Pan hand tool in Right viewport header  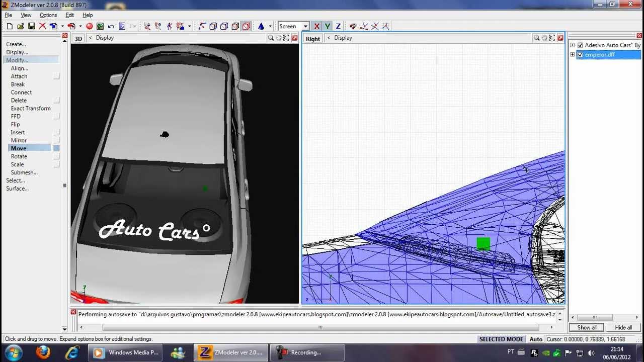(544, 38)
